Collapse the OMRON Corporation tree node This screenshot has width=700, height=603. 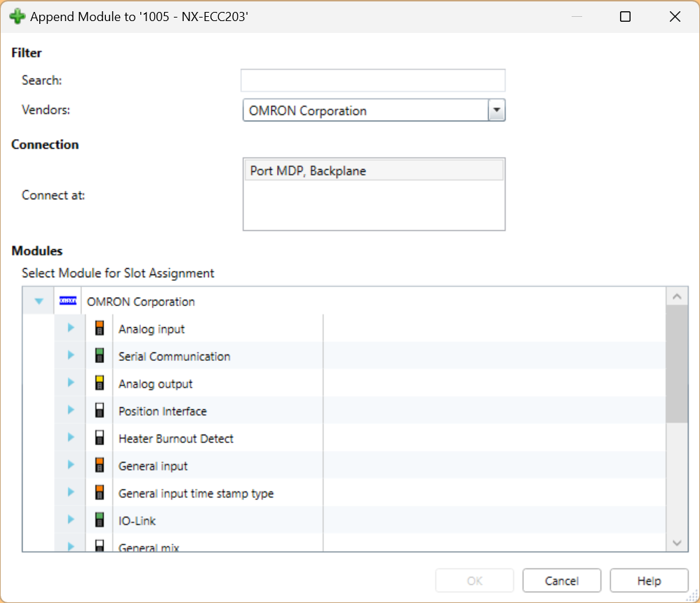[39, 302]
